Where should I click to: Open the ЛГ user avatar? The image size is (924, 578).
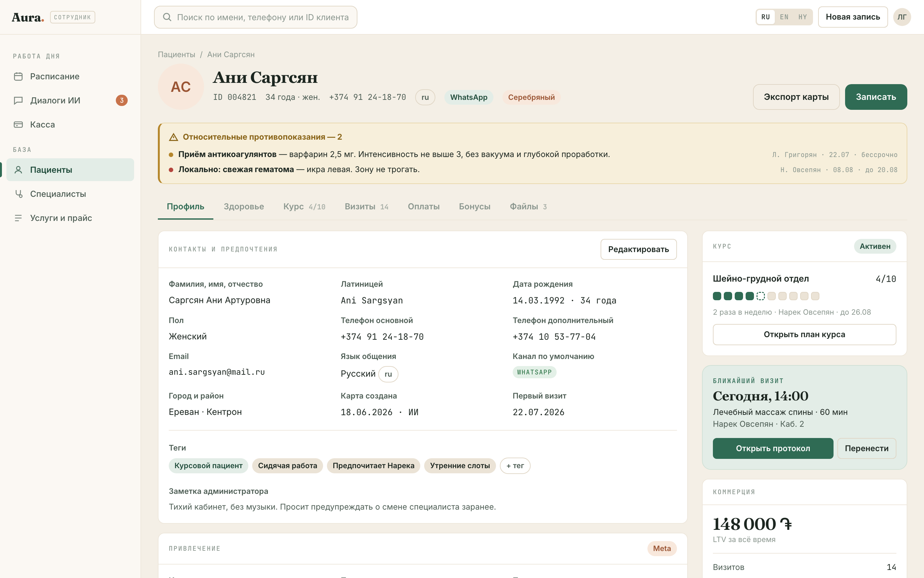(902, 17)
